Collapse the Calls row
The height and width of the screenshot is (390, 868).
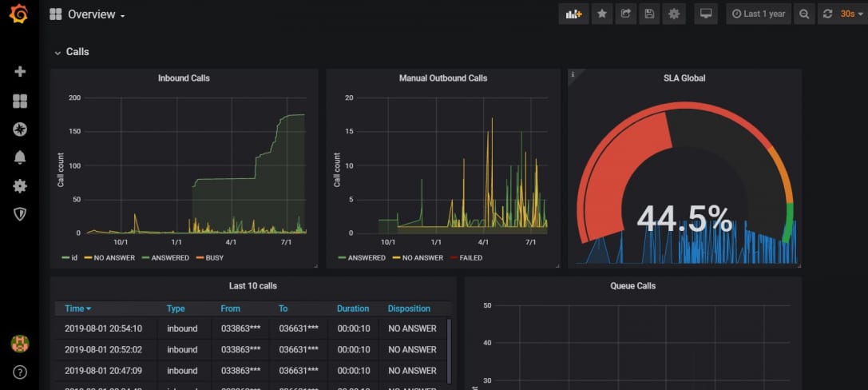point(71,51)
